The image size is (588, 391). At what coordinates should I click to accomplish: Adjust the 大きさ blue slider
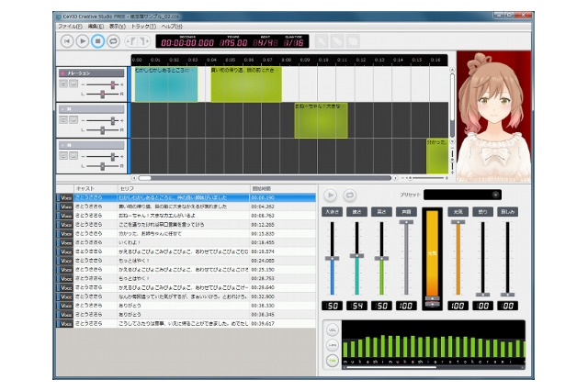click(332, 259)
